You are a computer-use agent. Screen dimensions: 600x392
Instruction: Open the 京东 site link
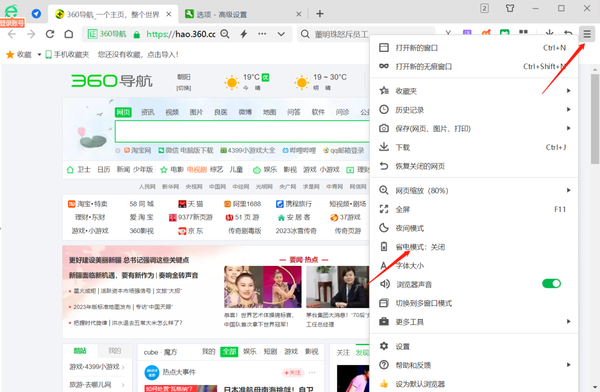[191, 231]
